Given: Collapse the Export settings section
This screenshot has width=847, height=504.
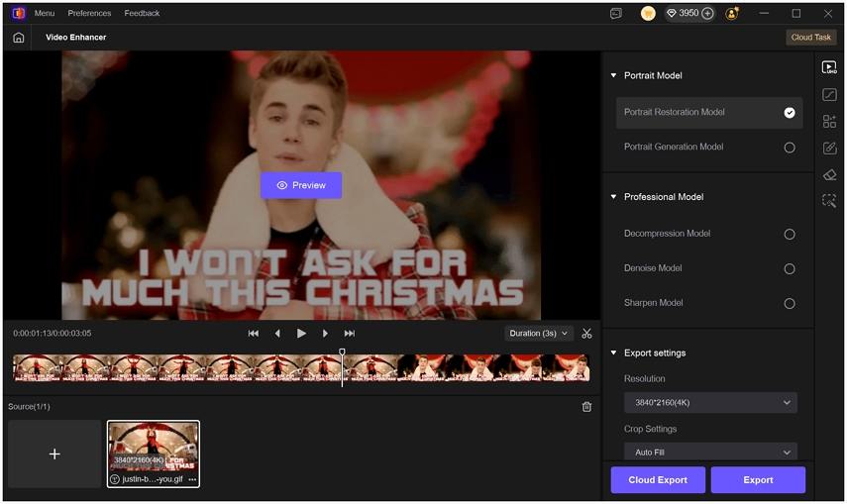Looking at the screenshot, I should coord(613,353).
